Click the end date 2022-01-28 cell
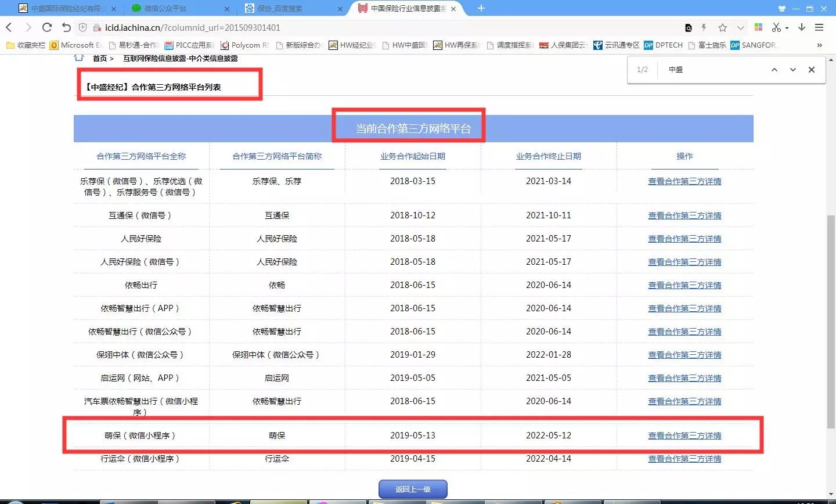The image size is (836, 504). click(x=549, y=355)
